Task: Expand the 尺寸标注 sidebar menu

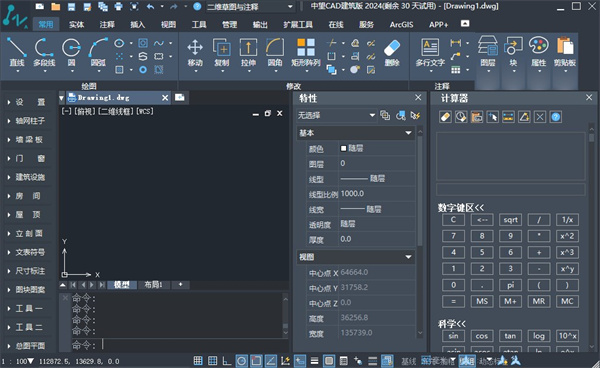Action: [28, 271]
